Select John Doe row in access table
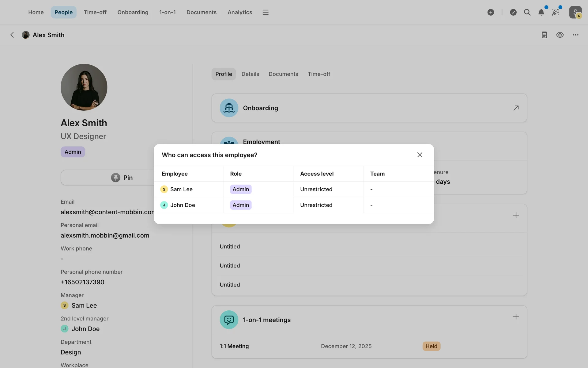 tap(183, 205)
